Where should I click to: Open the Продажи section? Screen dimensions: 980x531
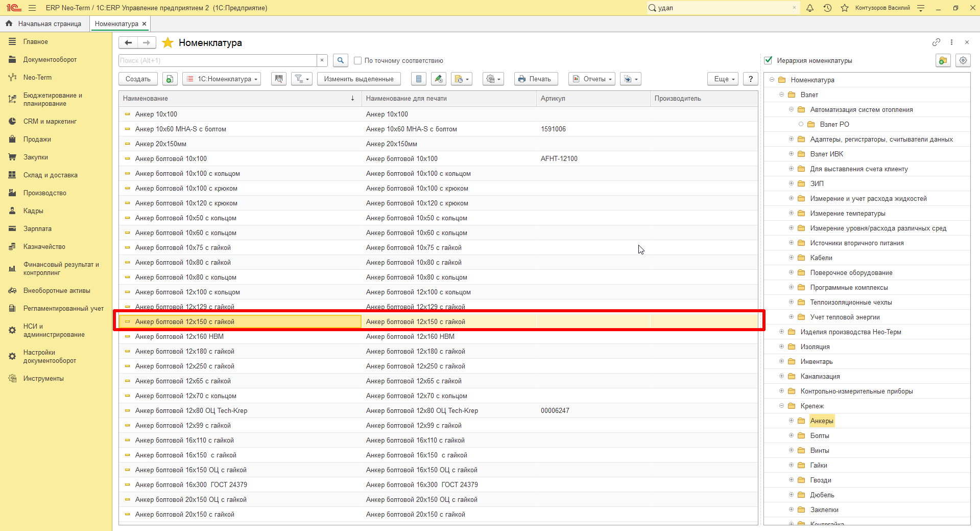pyautogui.click(x=37, y=139)
